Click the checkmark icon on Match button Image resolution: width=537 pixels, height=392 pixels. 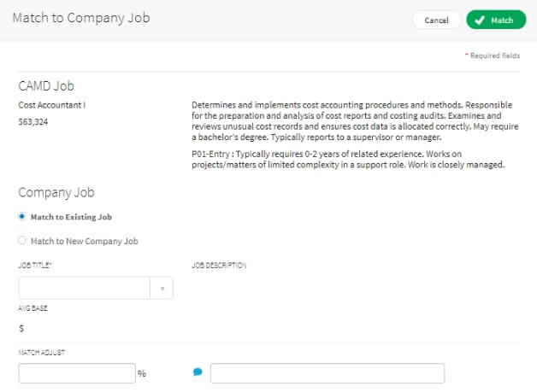tap(480, 20)
